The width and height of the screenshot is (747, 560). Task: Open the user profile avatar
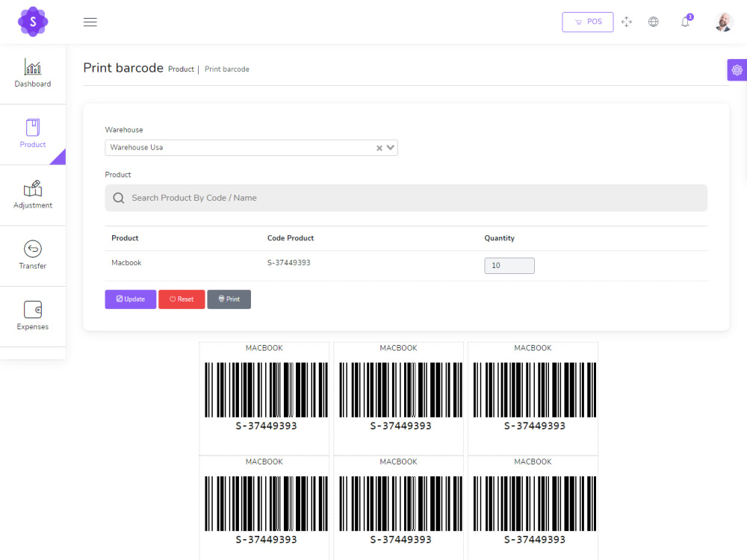tap(724, 22)
